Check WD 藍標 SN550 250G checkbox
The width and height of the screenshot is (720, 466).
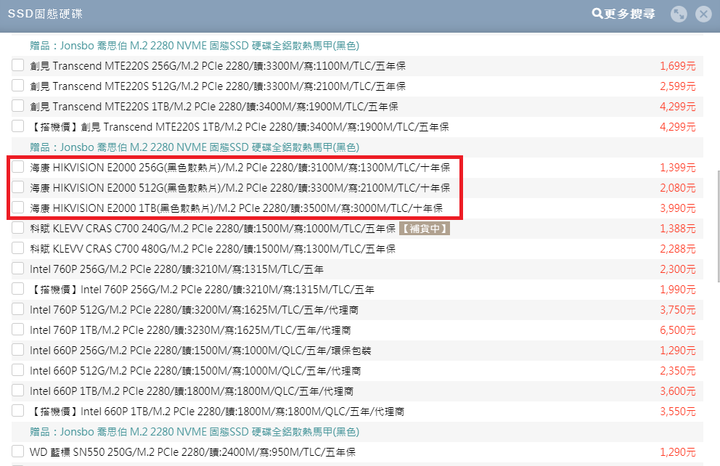18,451
